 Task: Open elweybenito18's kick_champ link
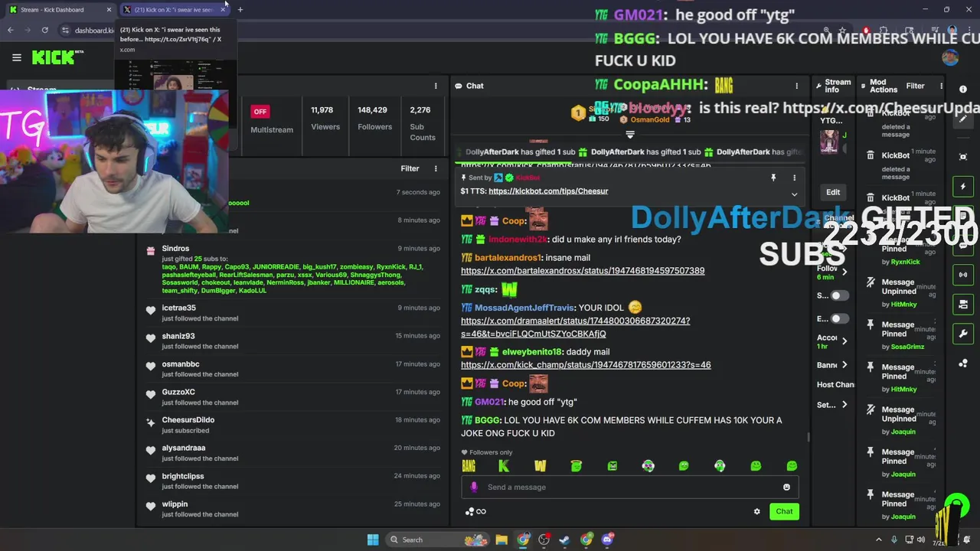click(x=586, y=365)
